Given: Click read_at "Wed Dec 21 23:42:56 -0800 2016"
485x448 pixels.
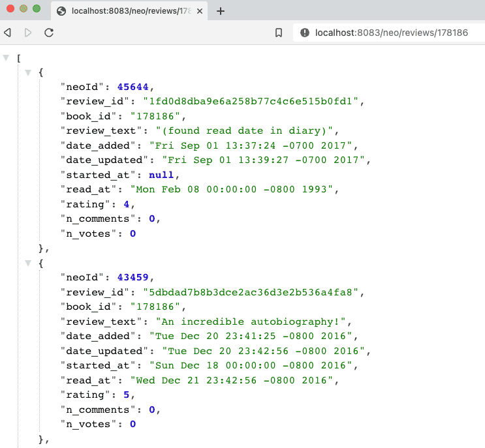Looking at the screenshot, I should (x=231, y=380).
